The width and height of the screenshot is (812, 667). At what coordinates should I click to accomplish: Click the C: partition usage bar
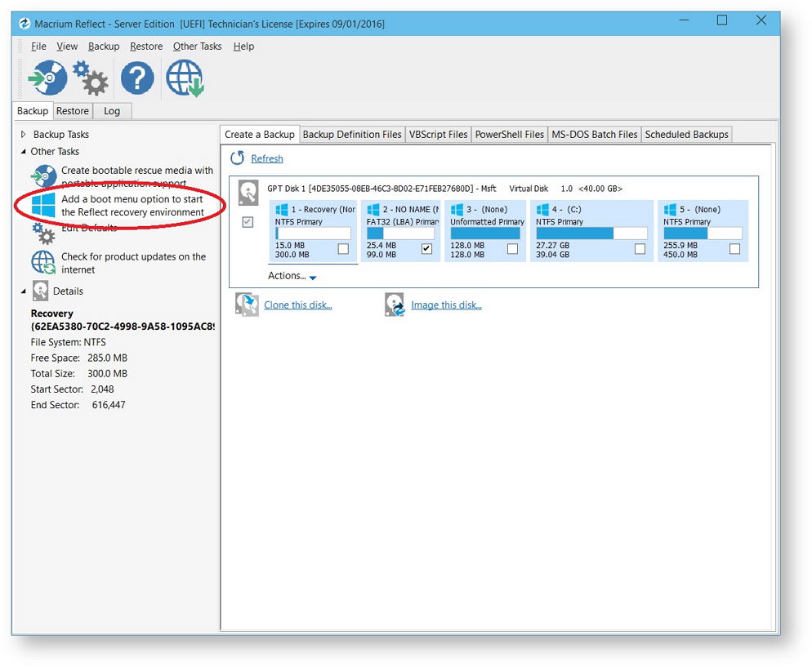[592, 233]
